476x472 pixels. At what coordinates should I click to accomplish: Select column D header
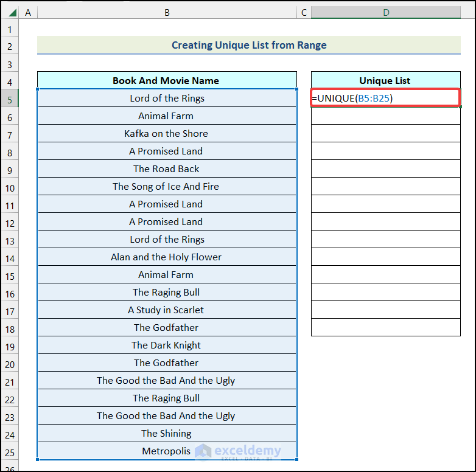[x=386, y=13]
